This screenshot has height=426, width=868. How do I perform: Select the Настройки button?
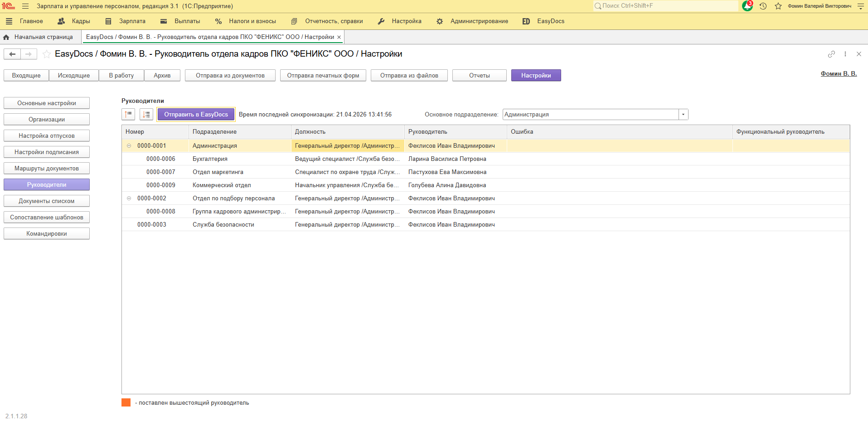pos(536,75)
